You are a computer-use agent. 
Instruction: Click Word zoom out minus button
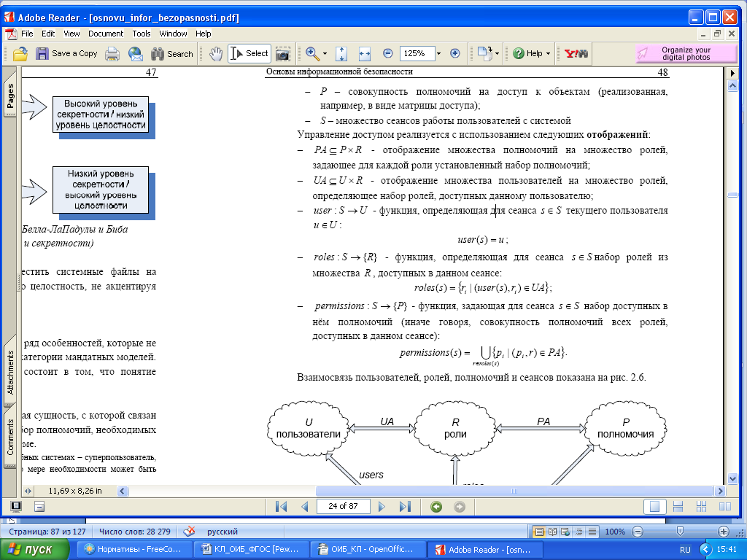638,532
